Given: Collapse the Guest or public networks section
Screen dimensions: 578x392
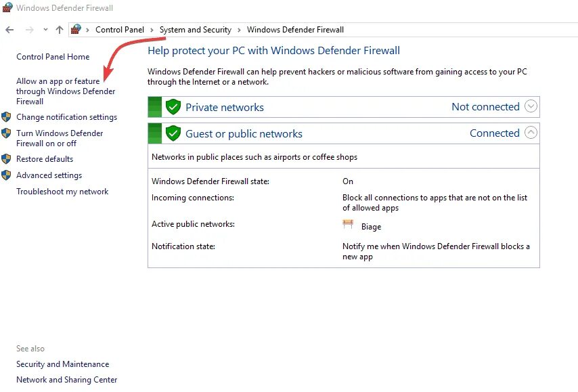Looking at the screenshot, I should pyautogui.click(x=531, y=133).
